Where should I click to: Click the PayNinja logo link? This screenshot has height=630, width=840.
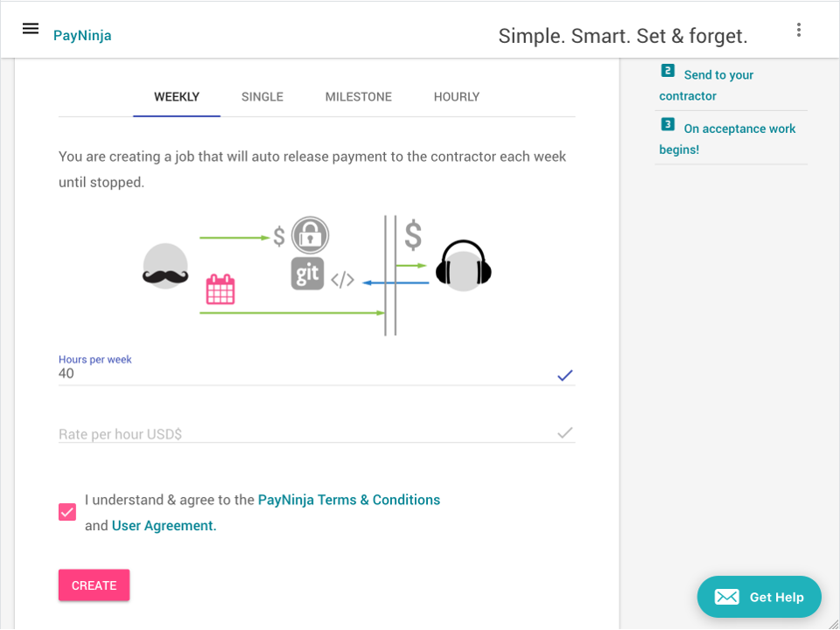[82, 36]
